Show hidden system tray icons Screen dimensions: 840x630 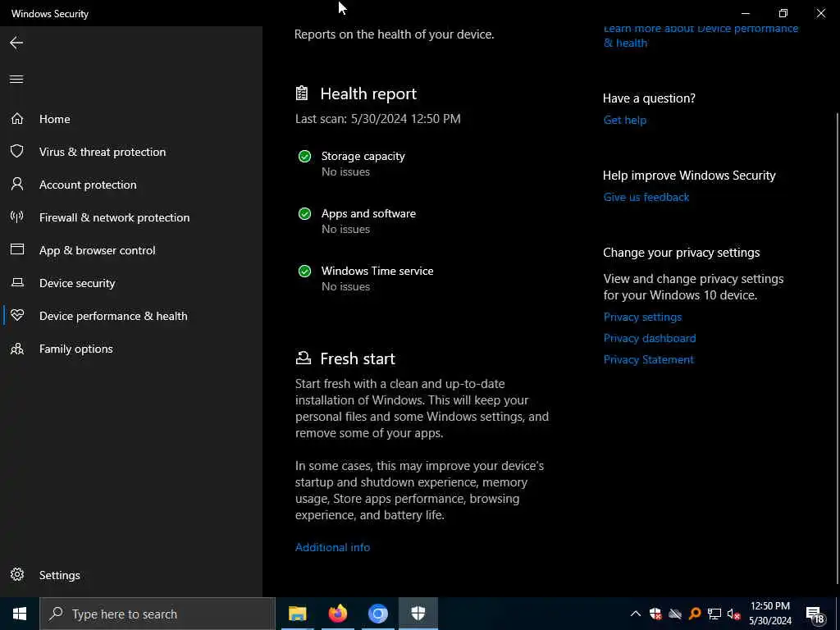636,614
